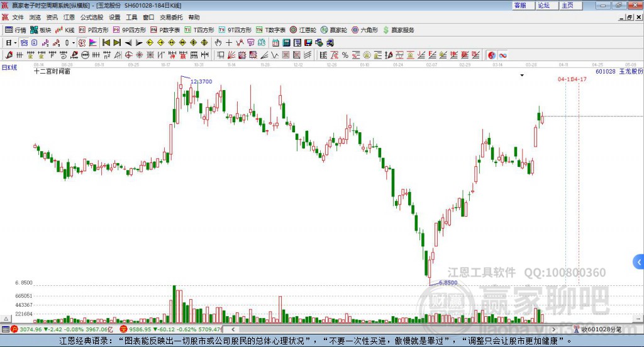Select the crosshair cursor tool
This screenshot has height=347, width=644.
(229, 43)
